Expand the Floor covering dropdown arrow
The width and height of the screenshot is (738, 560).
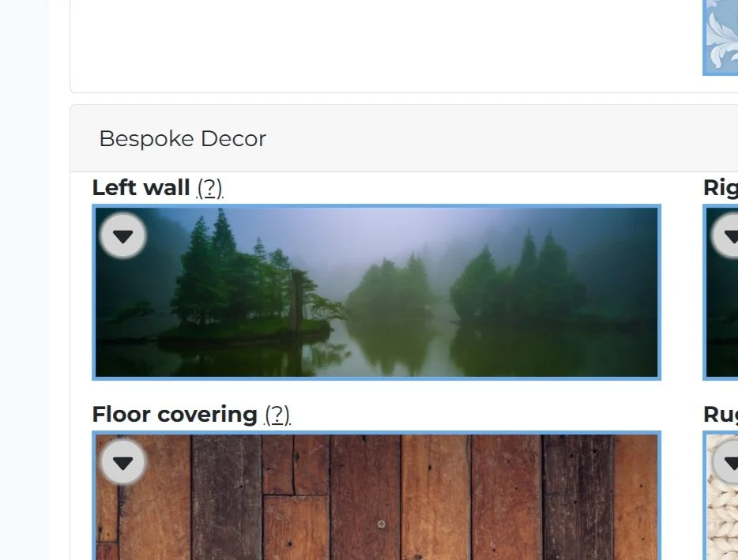pos(122,463)
